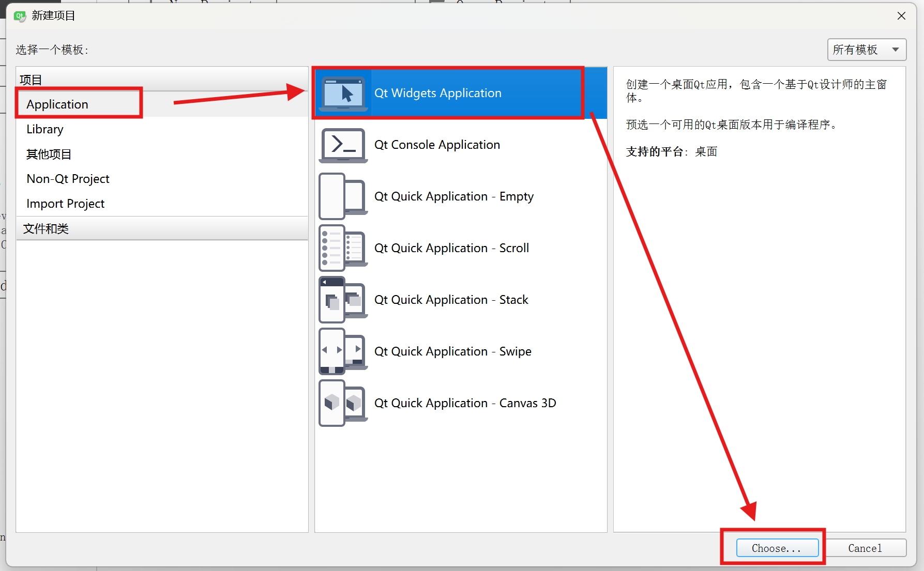Click the Qt Quick Application Swipe icon
The image size is (924, 571).
[x=343, y=351]
